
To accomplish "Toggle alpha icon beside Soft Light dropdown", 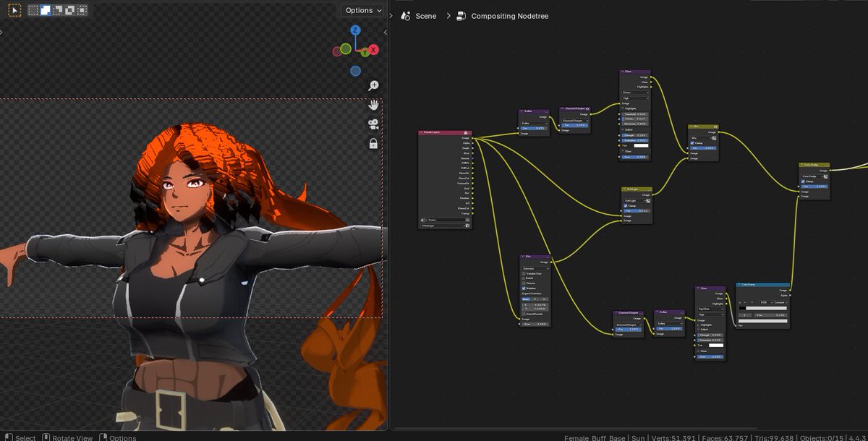I will coord(648,200).
